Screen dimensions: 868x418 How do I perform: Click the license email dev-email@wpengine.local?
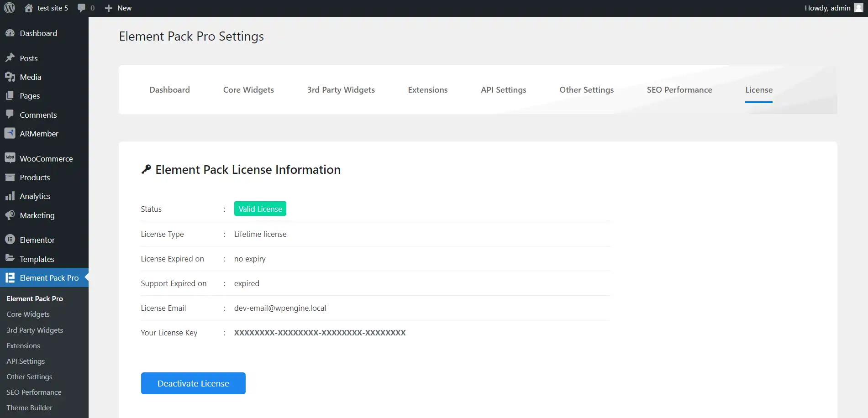[x=280, y=308]
